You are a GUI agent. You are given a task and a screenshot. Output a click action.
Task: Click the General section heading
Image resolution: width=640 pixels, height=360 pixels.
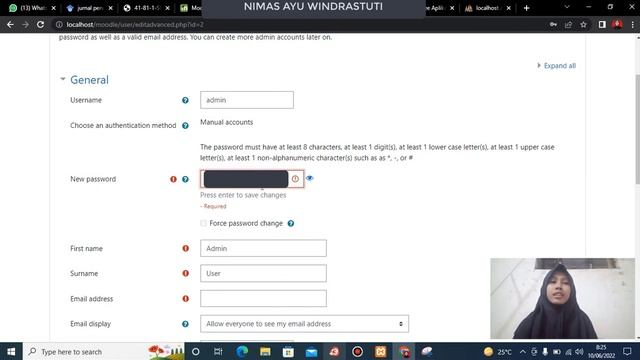click(89, 80)
